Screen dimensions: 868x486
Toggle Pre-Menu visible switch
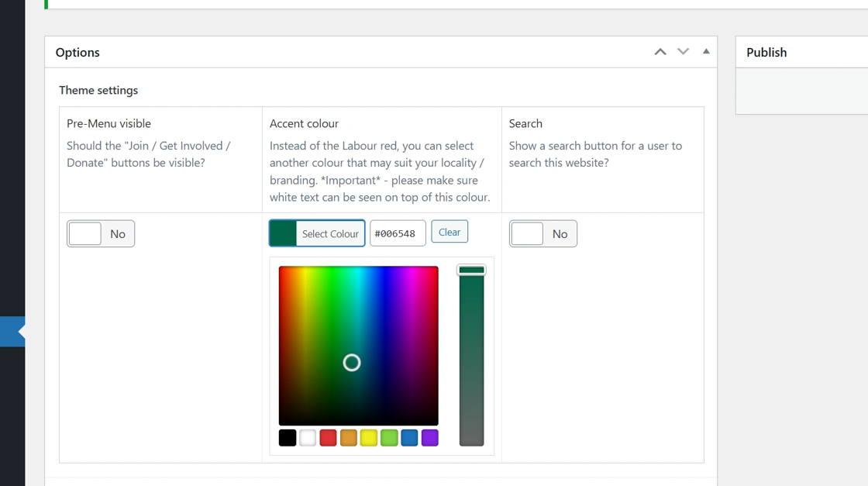(101, 233)
